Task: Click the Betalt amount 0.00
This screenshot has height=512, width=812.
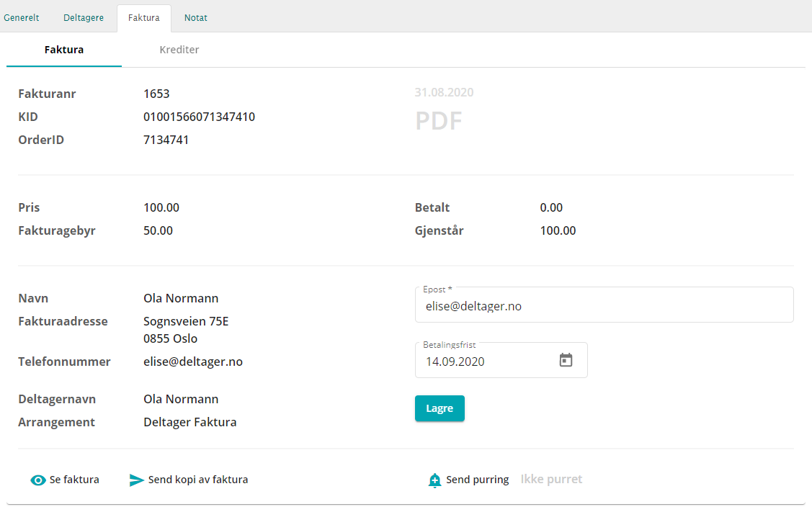Action: tap(551, 207)
